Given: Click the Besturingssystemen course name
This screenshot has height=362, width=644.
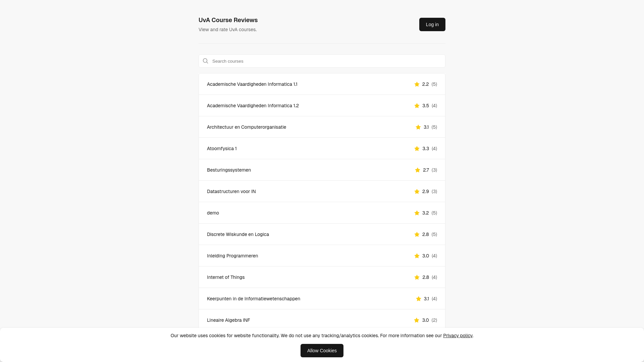Looking at the screenshot, I should pos(229,170).
